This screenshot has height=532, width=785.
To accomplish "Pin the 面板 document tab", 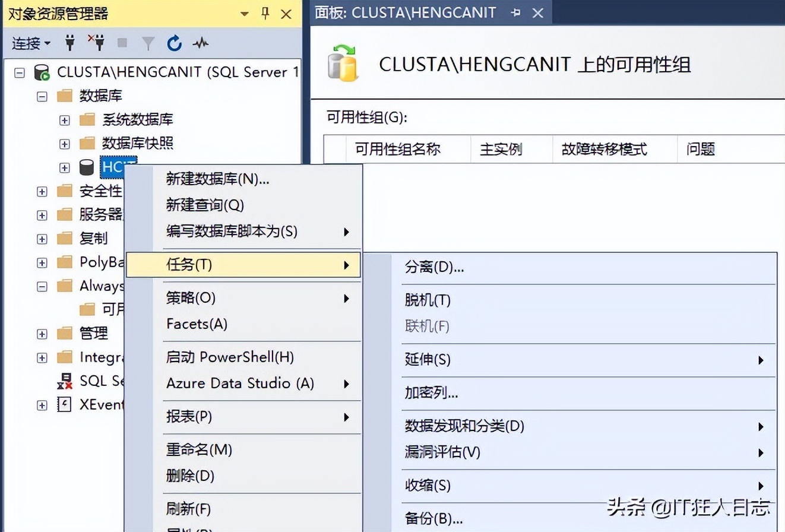I will click(x=515, y=13).
